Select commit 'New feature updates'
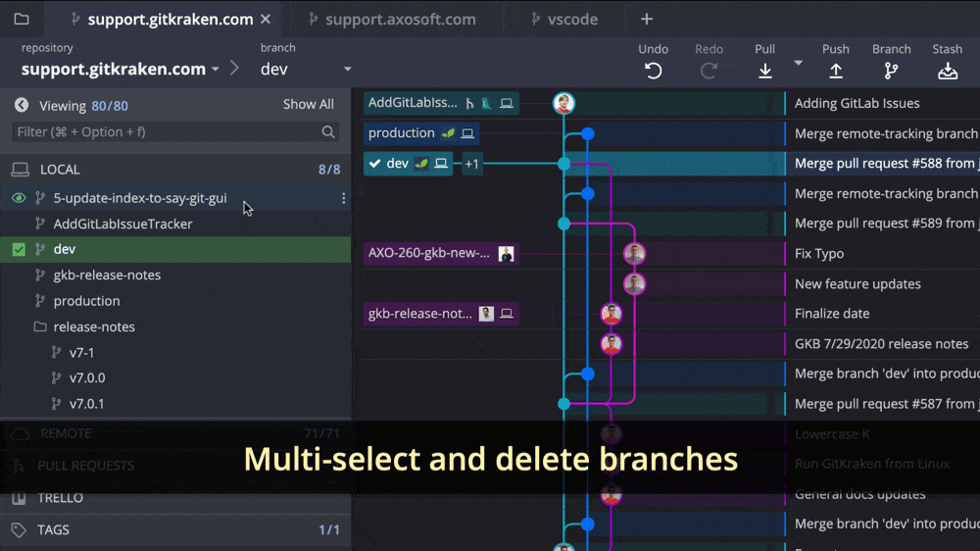Image resolution: width=980 pixels, height=551 pixels. click(857, 284)
